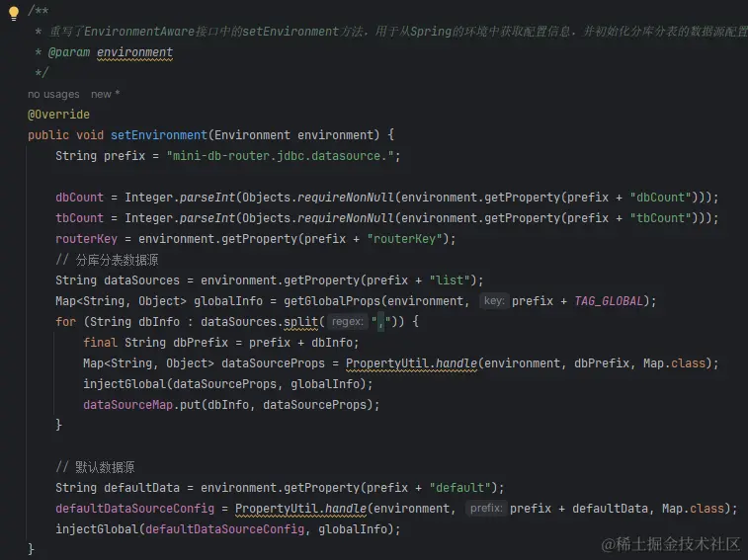This screenshot has height=560, width=748.
Task: Click the 'key:' parameter hint
Action: point(494,301)
